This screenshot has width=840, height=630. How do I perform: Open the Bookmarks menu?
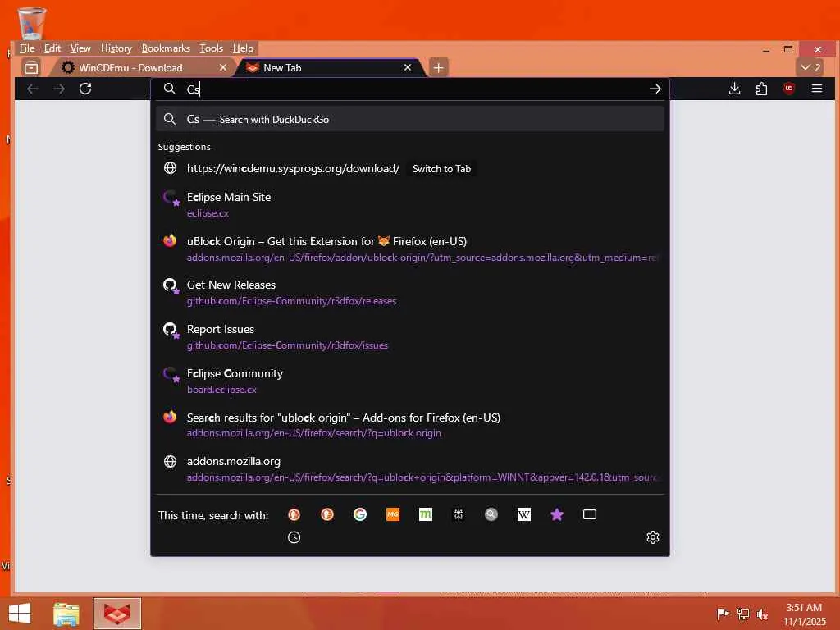tap(166, 48)
